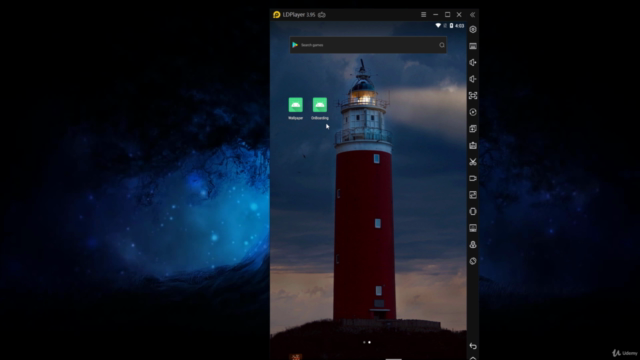Click the gamepad icon in title bar
Screen dimensions: 640x360
pyautogui.click(x=322, y=15)
